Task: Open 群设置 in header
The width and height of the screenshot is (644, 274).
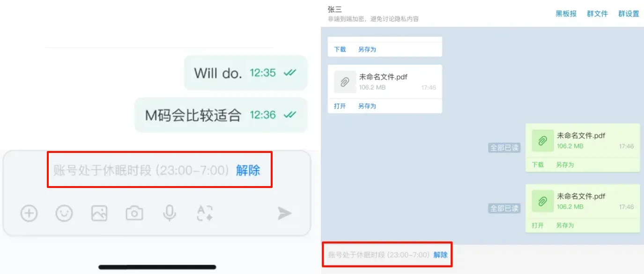Action: [629, 14]
